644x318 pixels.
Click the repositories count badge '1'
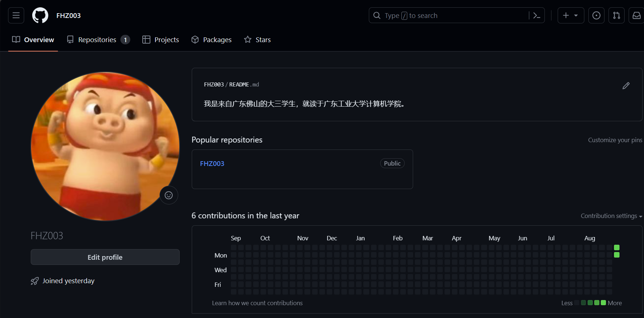[125, 40]
